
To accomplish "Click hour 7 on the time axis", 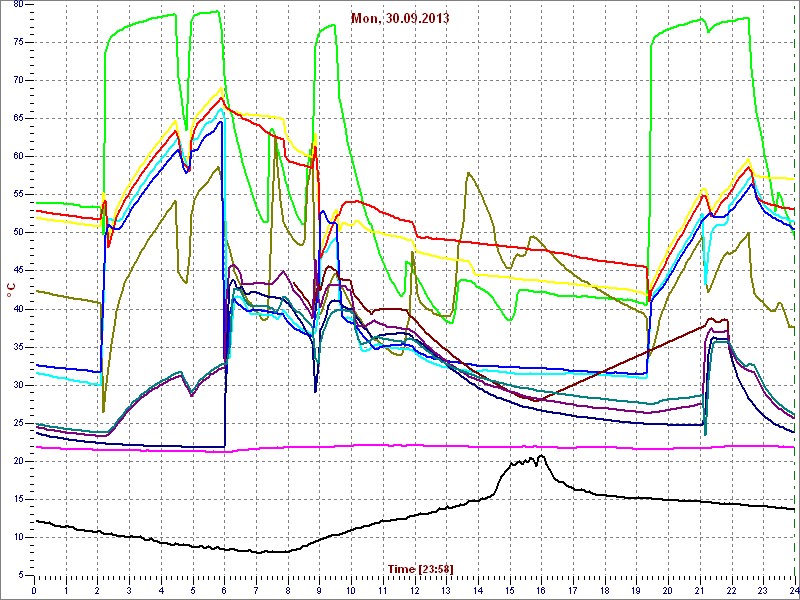I will (x=256, y=590).
